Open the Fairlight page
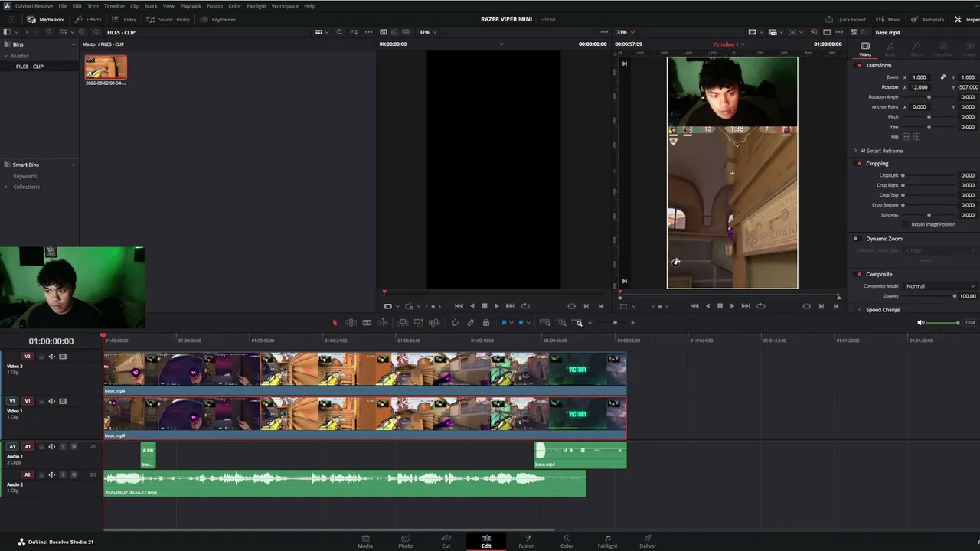 (607, 541)
